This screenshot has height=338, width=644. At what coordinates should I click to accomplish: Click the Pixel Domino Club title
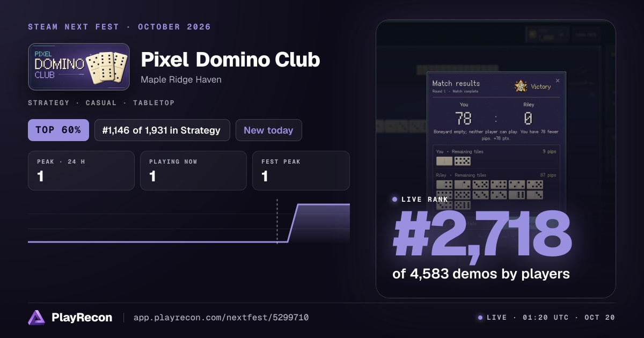click(230, 60)
